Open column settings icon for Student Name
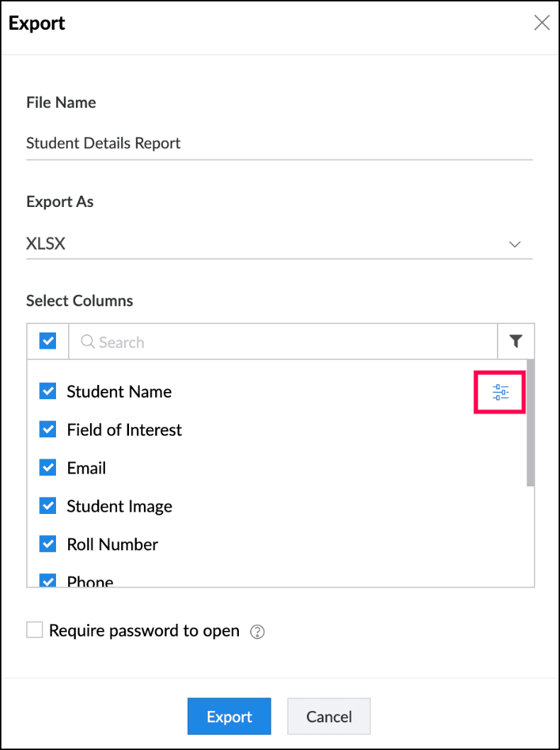Viewport: 560px width, 750px height. click(x=500, y=392)
